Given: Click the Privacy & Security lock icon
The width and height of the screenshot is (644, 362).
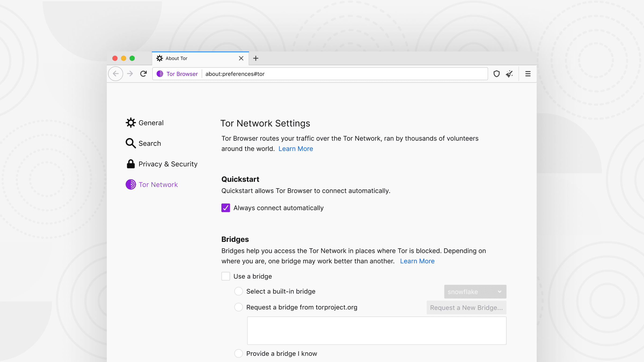Looking at the screenshot, I should 131,164.
